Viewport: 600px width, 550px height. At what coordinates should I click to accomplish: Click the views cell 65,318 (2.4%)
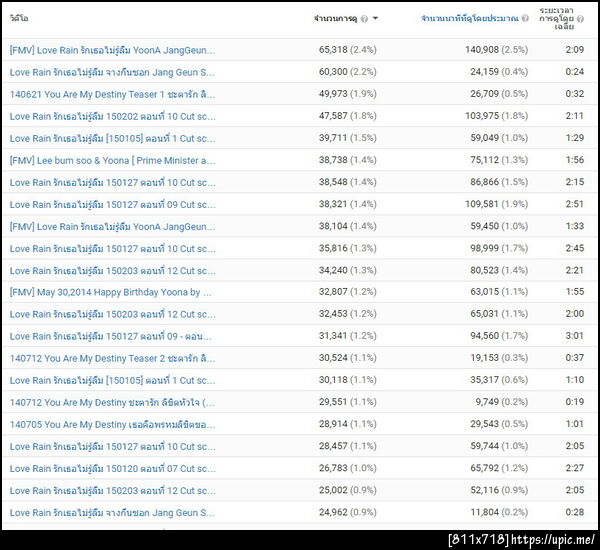tap(347, 50)
